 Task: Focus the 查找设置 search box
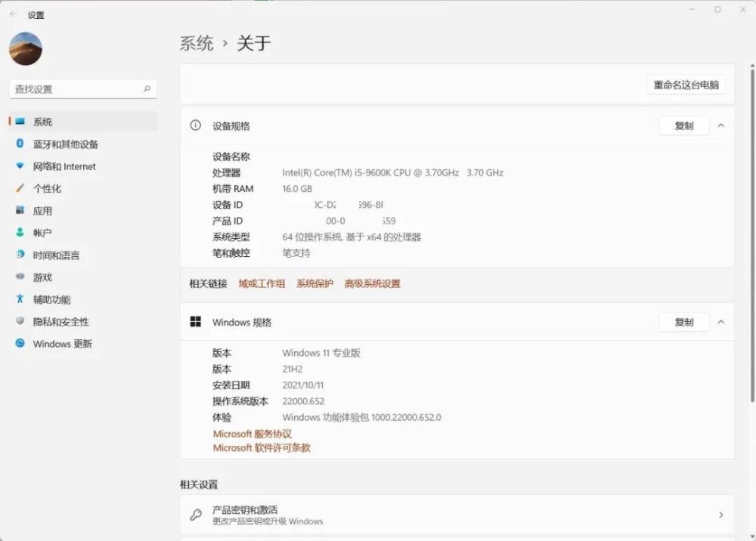coord(83,89)
